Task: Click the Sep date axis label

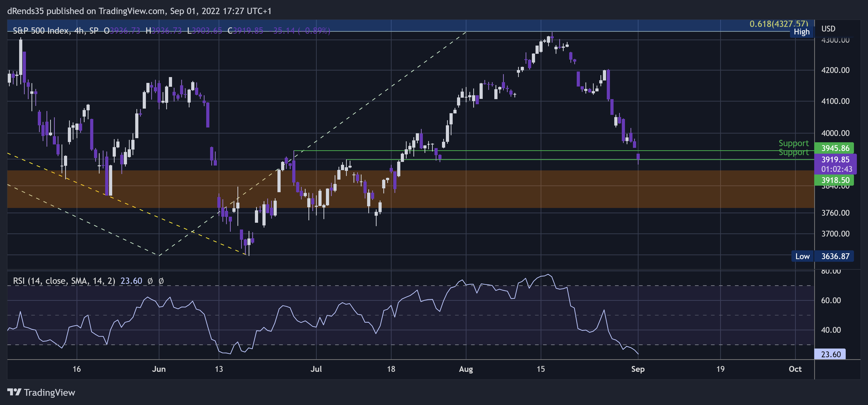Action: coord(638,369)
